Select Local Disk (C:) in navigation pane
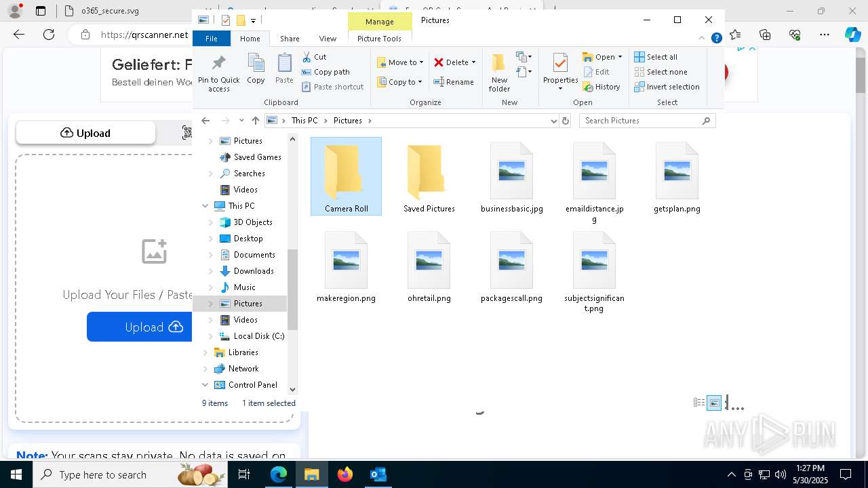This screenshot has height=488, width=868. (258, 336)
